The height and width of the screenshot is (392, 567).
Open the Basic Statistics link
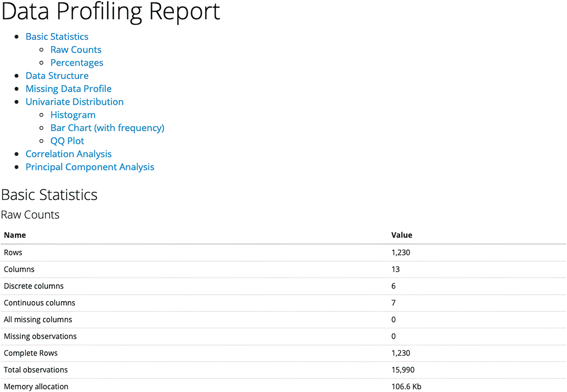pyautogui.click(x=57, y=37)
